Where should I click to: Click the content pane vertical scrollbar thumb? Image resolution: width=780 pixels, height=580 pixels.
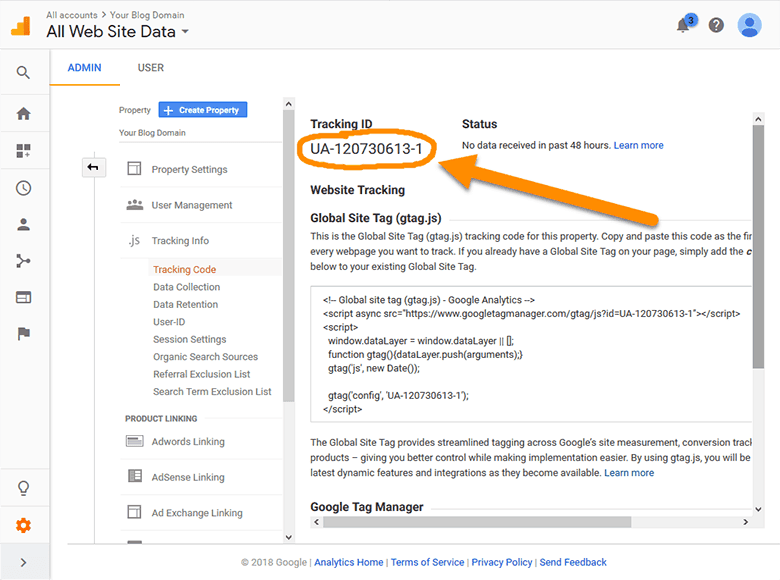pyautogui.click(x=758, y=246)
